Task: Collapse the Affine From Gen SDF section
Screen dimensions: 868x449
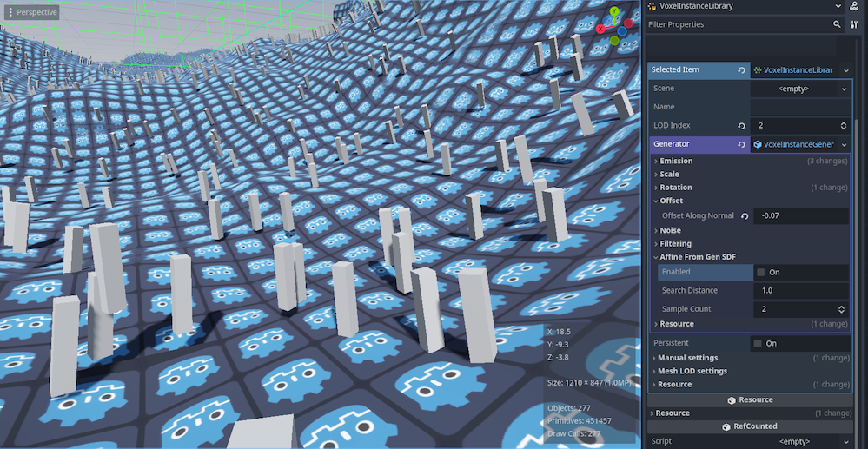Action: 750,257
